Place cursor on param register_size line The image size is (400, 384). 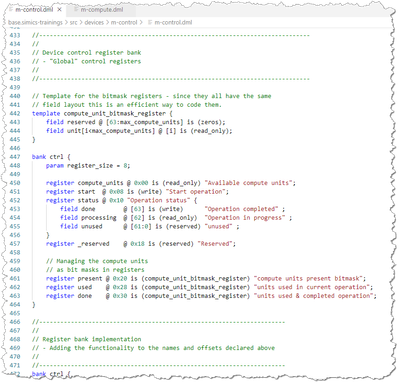coord(88,165)
